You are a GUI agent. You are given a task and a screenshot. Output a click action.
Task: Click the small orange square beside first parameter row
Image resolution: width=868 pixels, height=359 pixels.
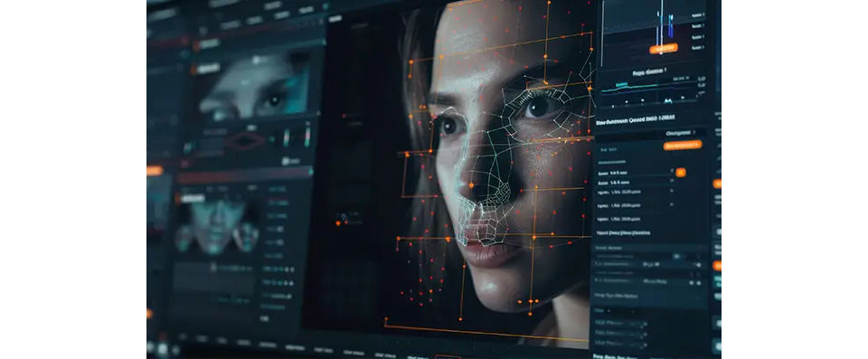click(x=680, y=173)
